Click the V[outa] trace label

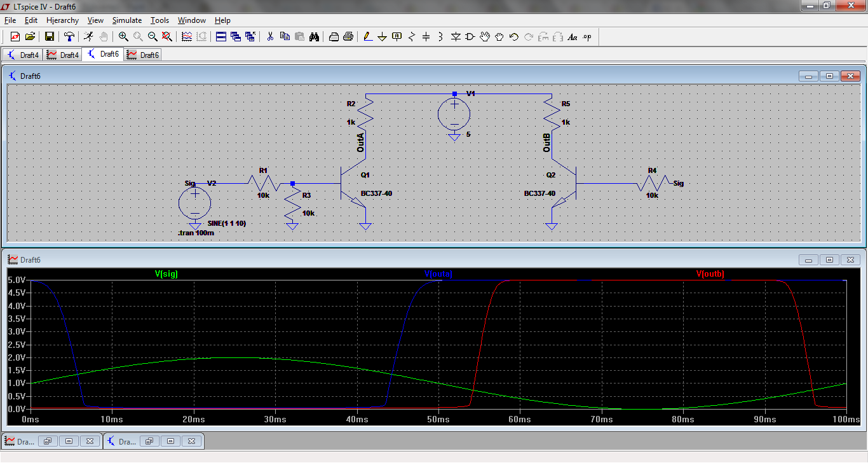click(x=438, y=274)
